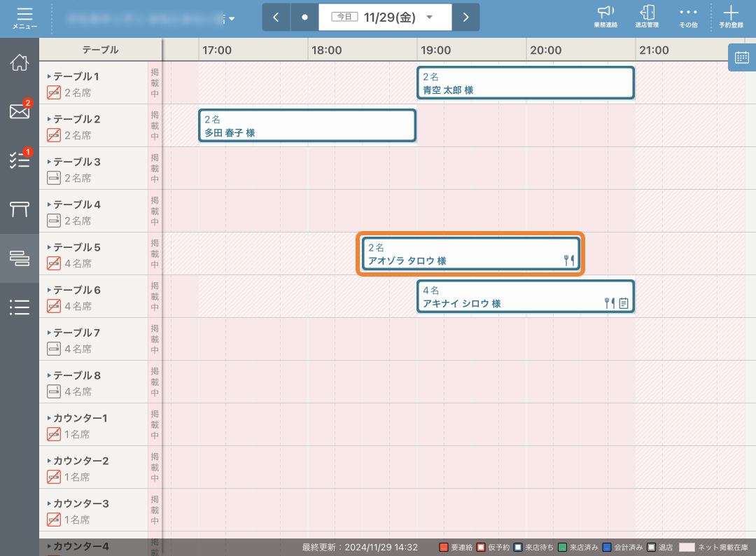The image size is (756, 556).
Task: Expand the カウンター2 row
Action: (49, 461)
